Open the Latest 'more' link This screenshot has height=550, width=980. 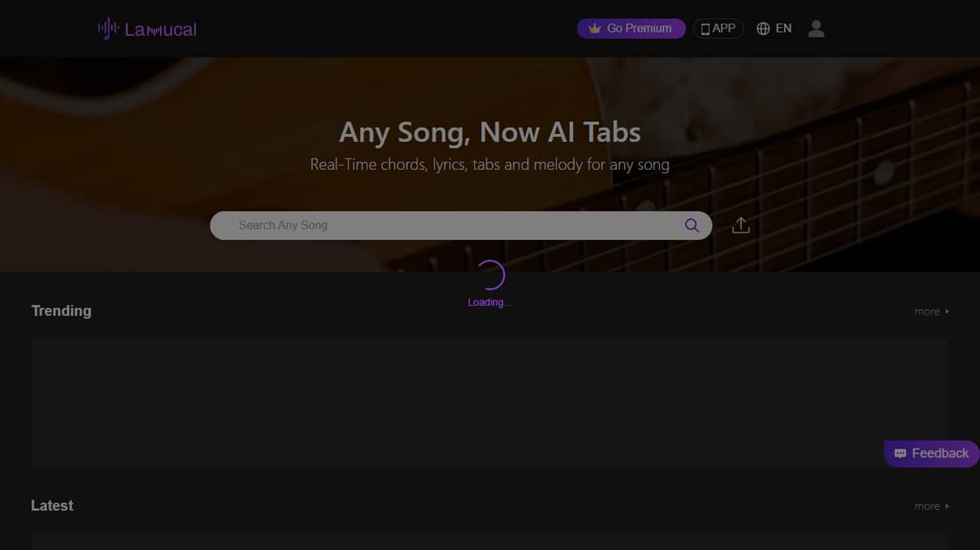pyautogui.click(x=927, y=507)
